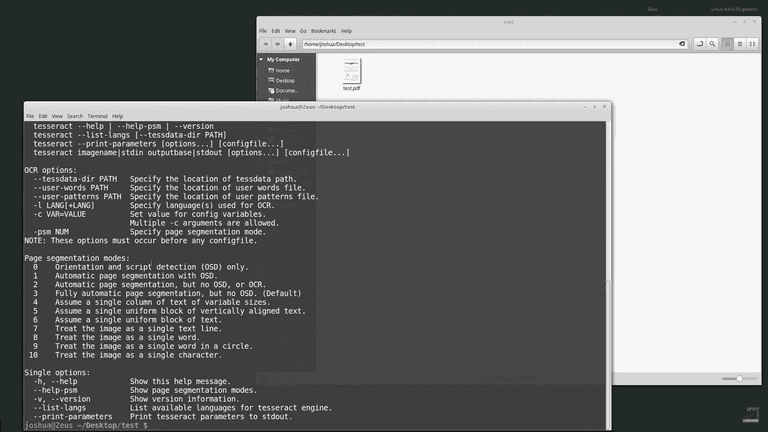Collapse the My Computer sidebar section
This screenshot has height=432, width=768.
(x=262, y=59)
